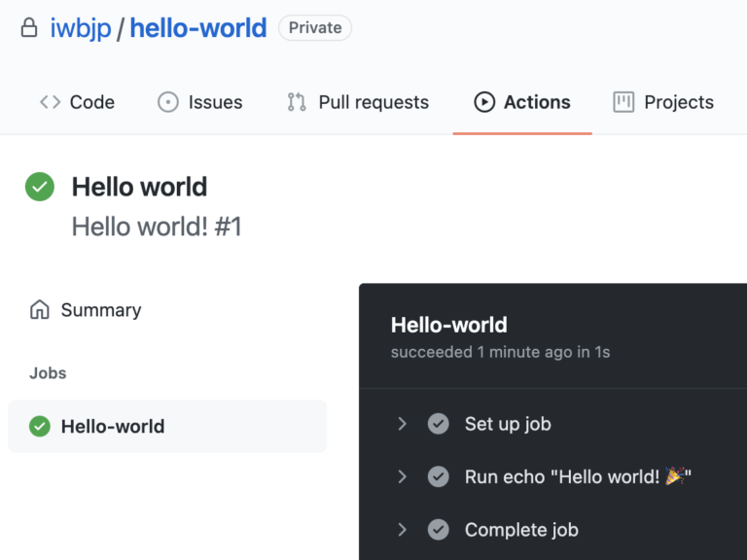Click the Summary home icon

tap(40, 309)
